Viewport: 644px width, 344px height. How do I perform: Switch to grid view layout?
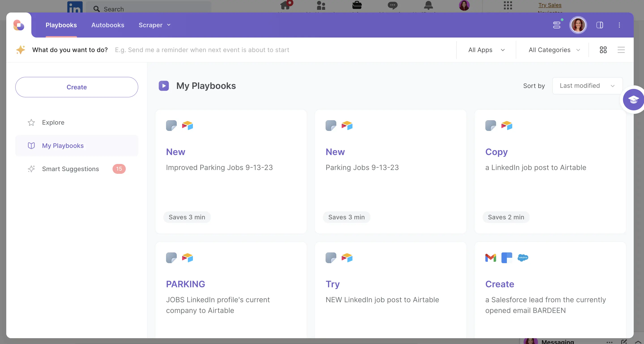point(603,50)
